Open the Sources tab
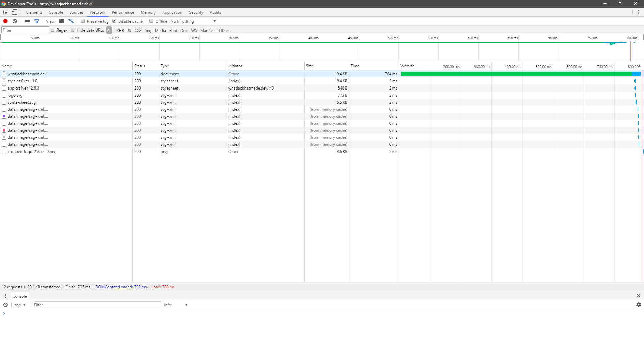This screenshot has height=352, width=644. pos(76,12)
